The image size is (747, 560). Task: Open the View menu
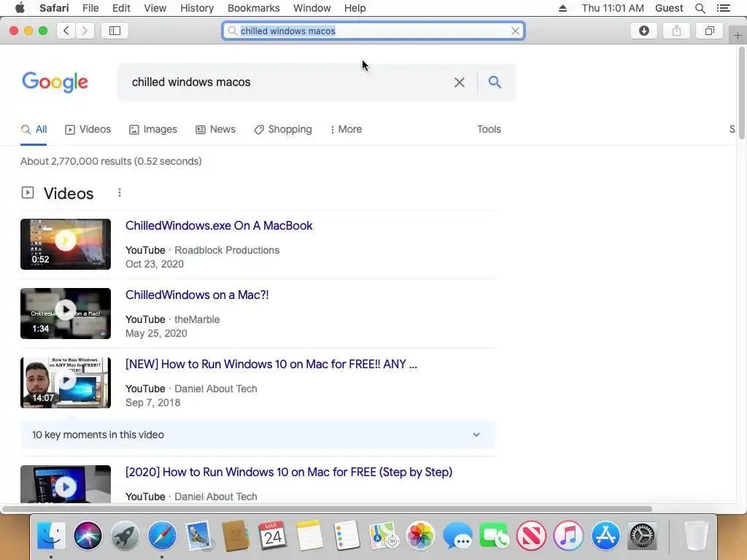pyautogui.click(x=155, y=8)
